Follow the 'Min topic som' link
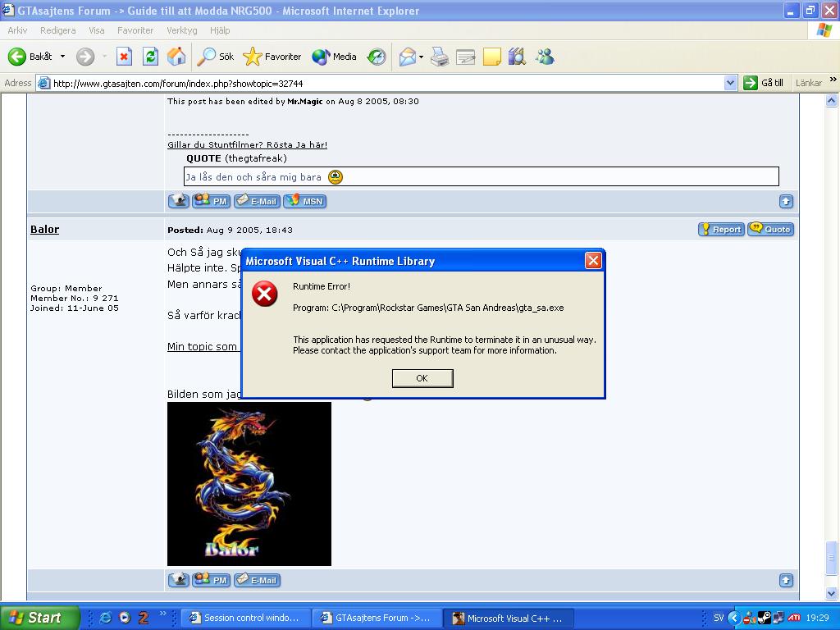Image resolution: width=840 pixels, height=630 pixels. pyautogui.click(x=202, y=347)
